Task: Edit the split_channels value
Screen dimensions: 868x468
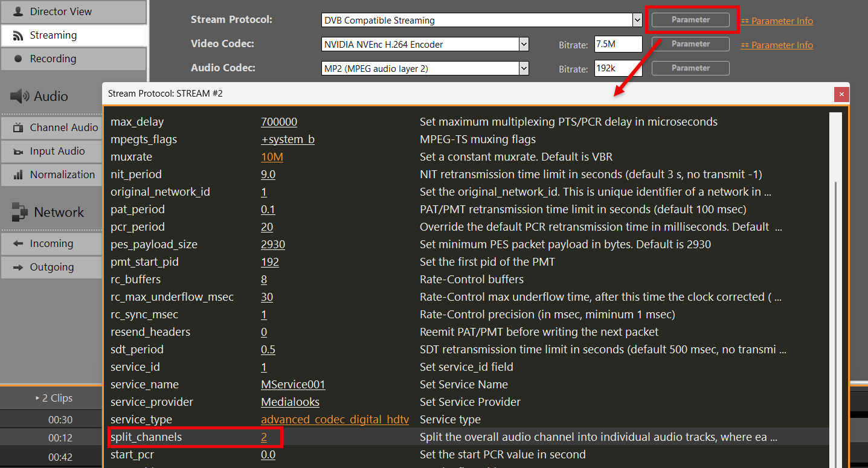Action: 264,437
